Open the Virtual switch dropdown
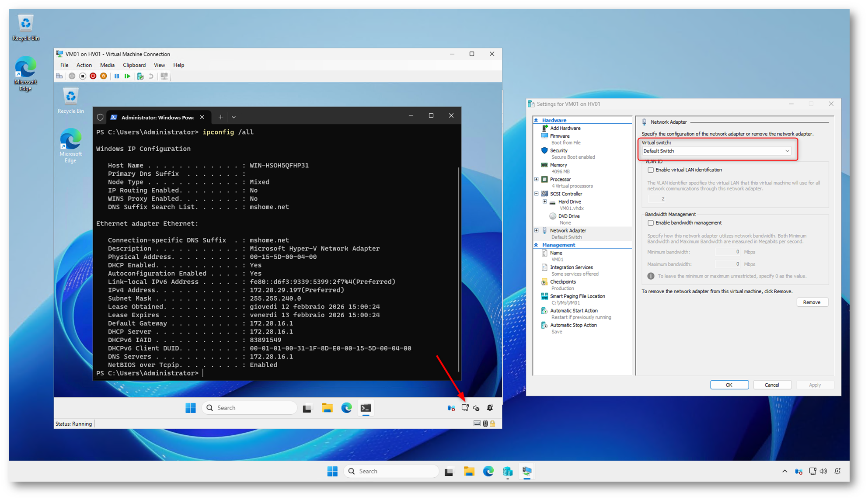Image resolution: width=868 pixels, height=500 pixels. tap(716, 151)
